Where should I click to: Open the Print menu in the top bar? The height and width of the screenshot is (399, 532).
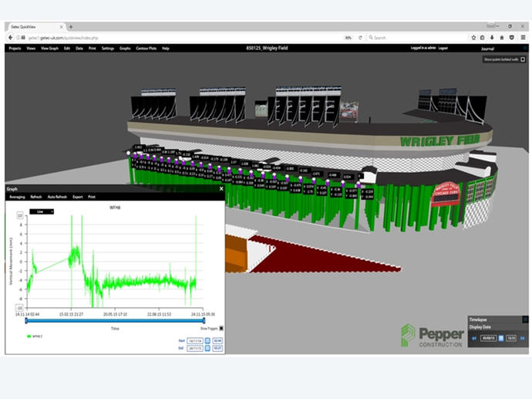point(93,48)
